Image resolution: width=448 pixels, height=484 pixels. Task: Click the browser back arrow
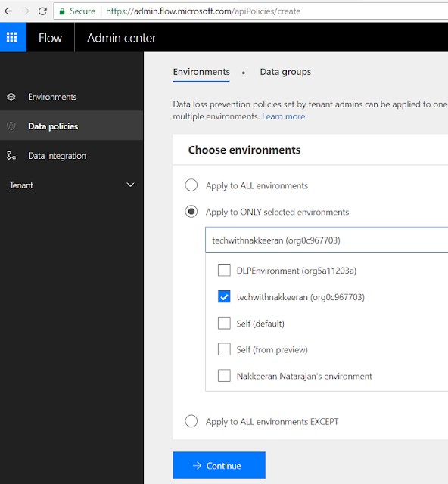tap(8, 11)
